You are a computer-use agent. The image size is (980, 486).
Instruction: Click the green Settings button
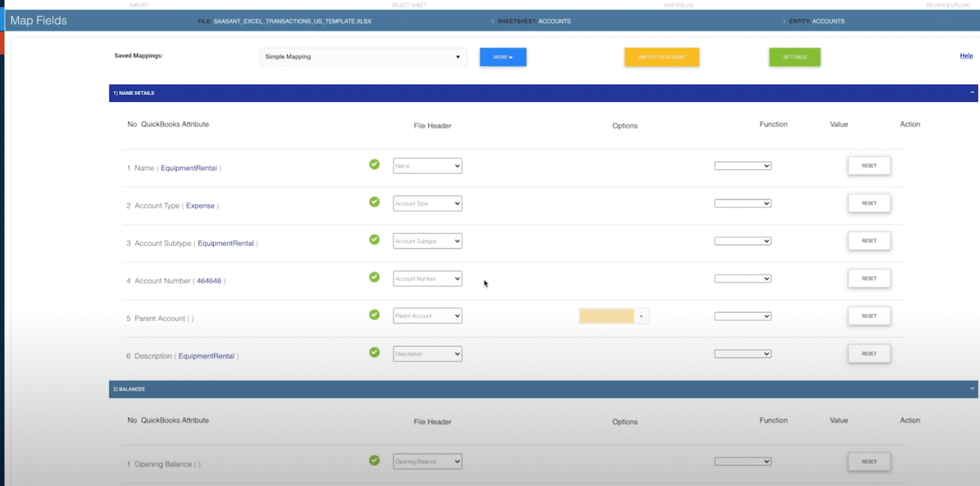click(794, 57)
